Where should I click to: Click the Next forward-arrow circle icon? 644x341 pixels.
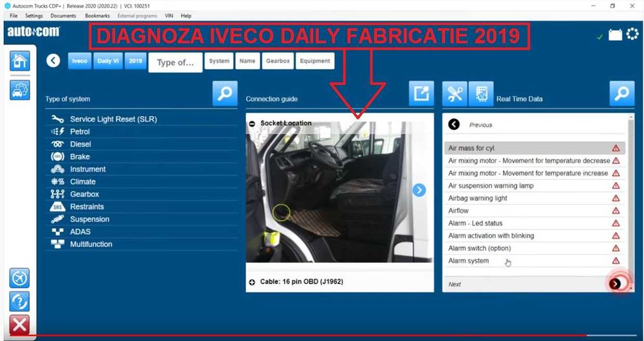click(615, 284)
